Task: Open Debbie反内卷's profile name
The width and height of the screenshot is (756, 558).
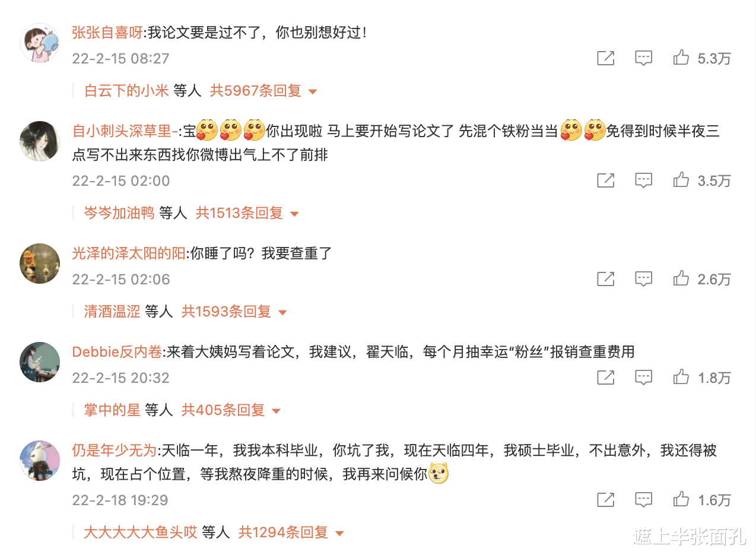Action: tap(117, 352)
